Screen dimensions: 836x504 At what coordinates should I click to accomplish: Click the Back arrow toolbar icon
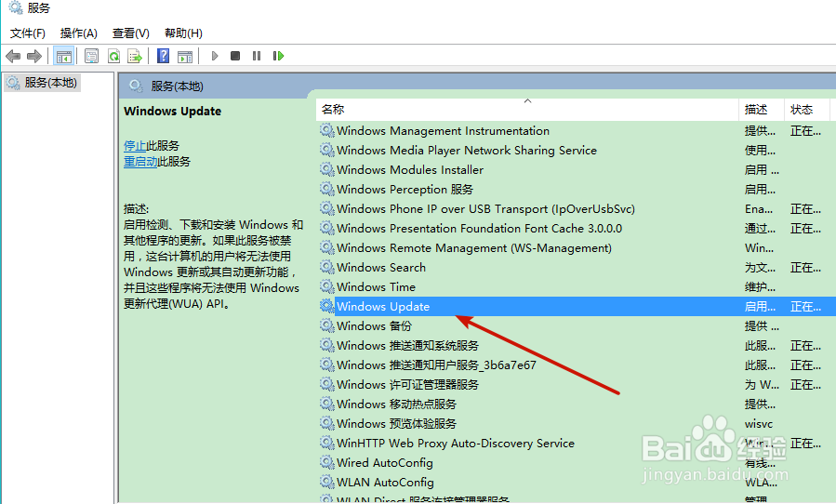[13, 56]
